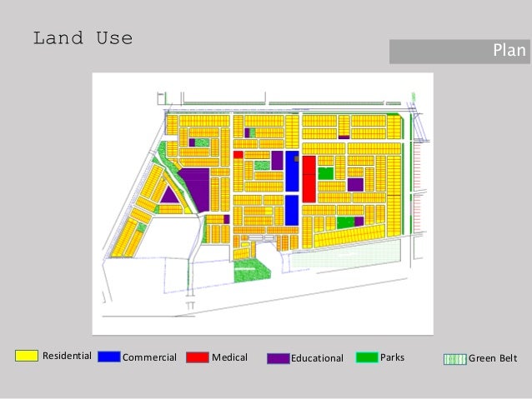Click the yellow Residential legend swatch
This screenshot has width=532, height=399.
(27, 356)
